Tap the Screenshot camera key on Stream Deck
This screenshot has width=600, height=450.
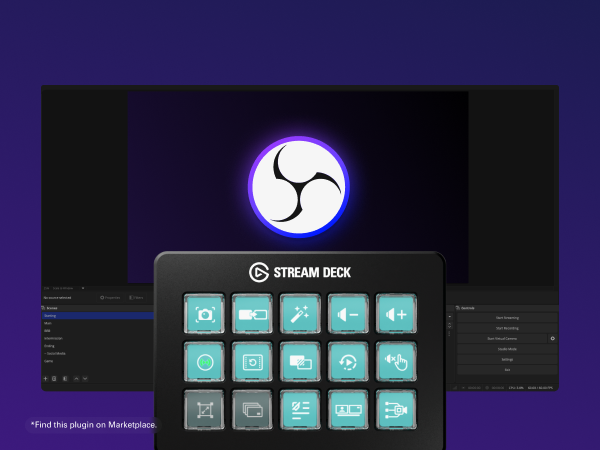click(204, 314)
